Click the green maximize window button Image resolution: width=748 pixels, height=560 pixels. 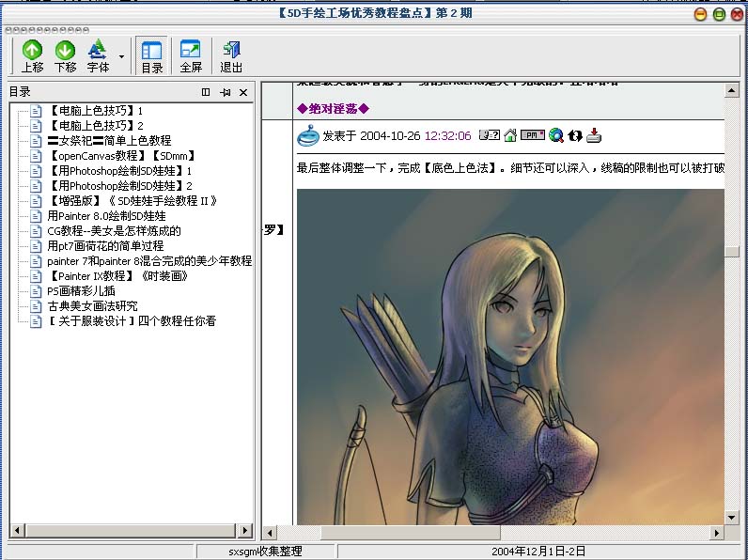pyautogui.click(x=719, y=14)
